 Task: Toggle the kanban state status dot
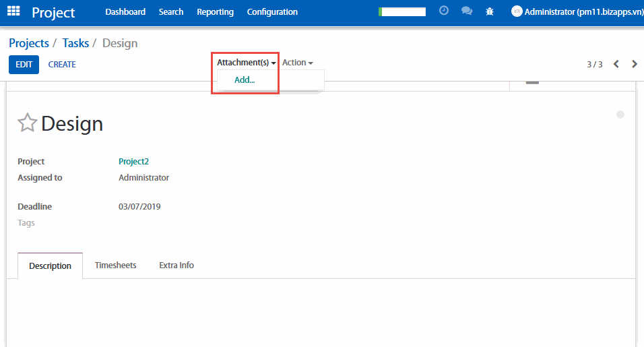pos(620,115)
